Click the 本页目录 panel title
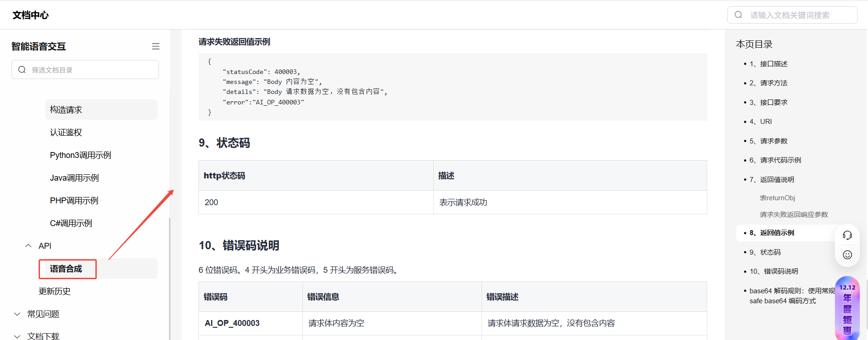 coord(754,44)
